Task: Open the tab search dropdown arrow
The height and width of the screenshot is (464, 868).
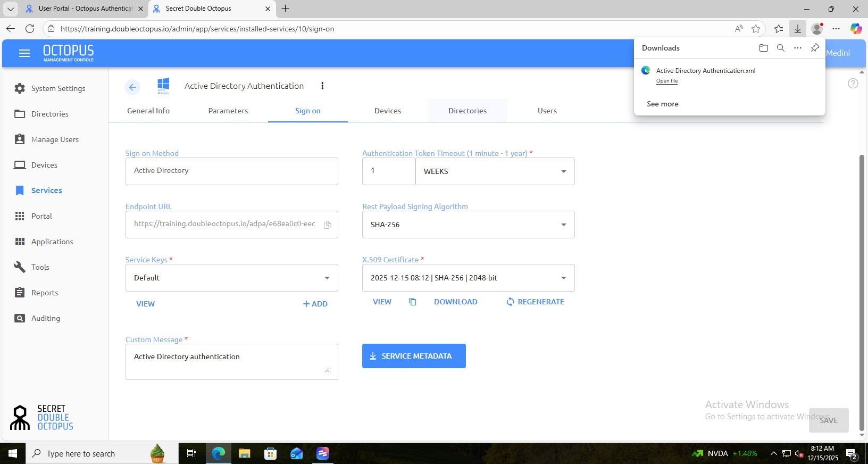Action: point(10,9)
